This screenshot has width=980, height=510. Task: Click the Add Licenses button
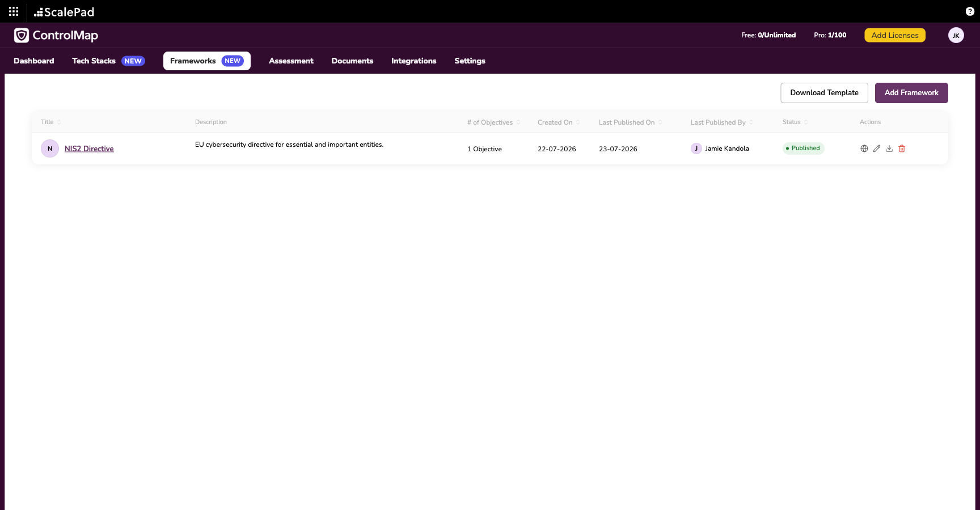pyautogui.click(x=895, y=35)
